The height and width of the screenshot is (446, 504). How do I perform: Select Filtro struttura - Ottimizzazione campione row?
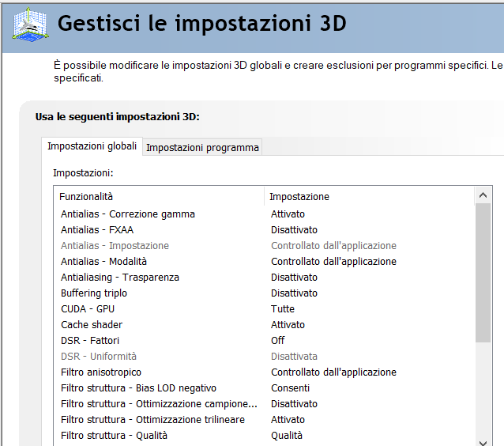(264, 403)
